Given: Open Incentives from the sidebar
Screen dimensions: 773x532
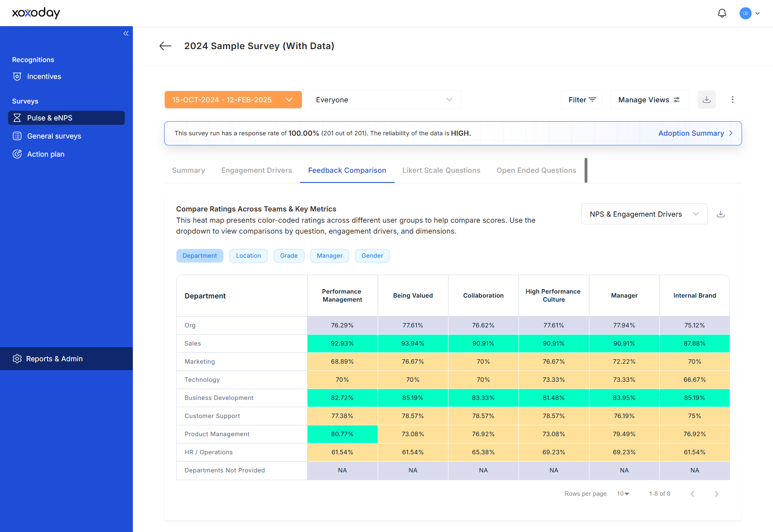Looking at the screenshot, I should [x=44, y=77].
